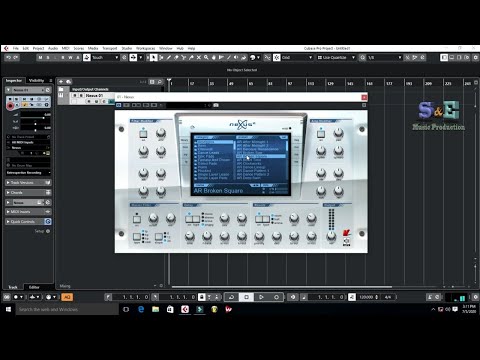Viewport: 480px width, 360px height.
Task: Open the Grid snap type dropdown
Action: coord(297,57)
